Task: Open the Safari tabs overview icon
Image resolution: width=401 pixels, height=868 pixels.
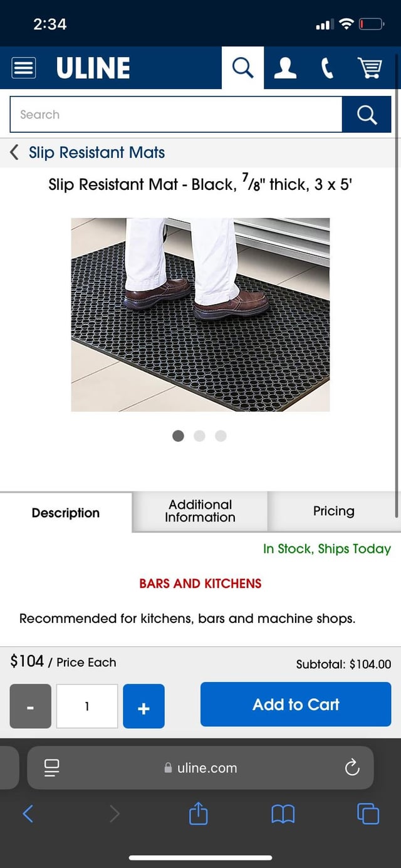Action: click(x=368, y=813)
